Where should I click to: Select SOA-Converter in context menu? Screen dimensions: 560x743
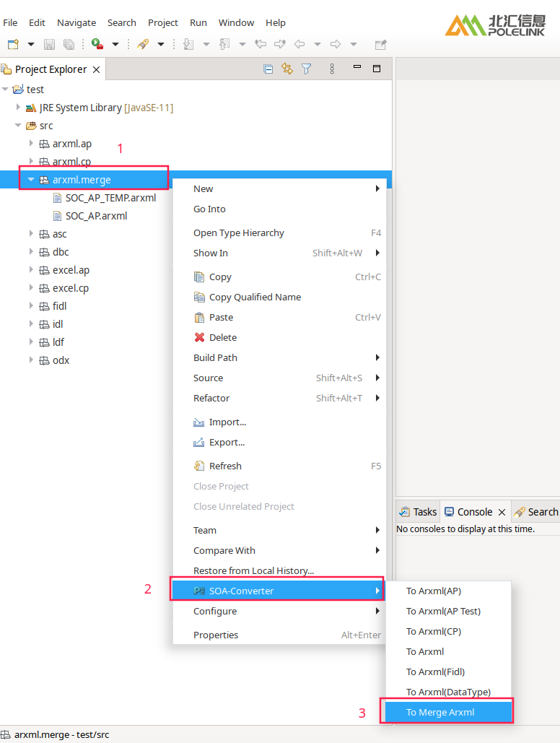[x=279, y=591]
